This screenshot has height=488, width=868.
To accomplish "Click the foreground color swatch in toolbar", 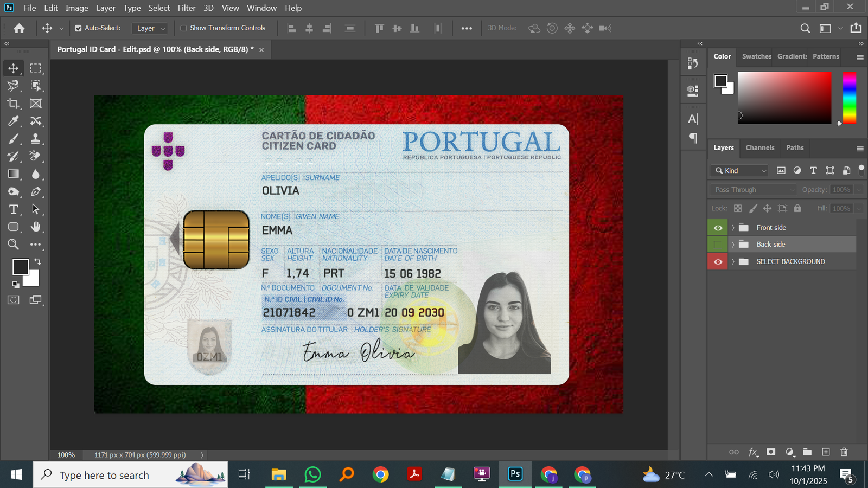I will [x=21, y=267].
